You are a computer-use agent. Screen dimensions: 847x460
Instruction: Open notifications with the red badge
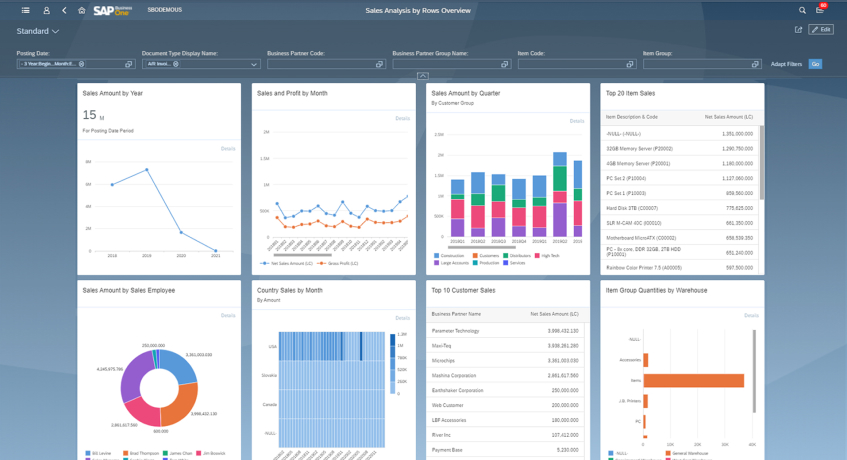(x=821, y=9)
